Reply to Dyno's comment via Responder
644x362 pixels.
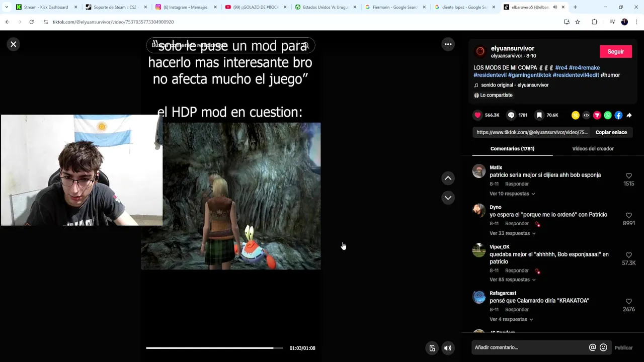(517, 224)
